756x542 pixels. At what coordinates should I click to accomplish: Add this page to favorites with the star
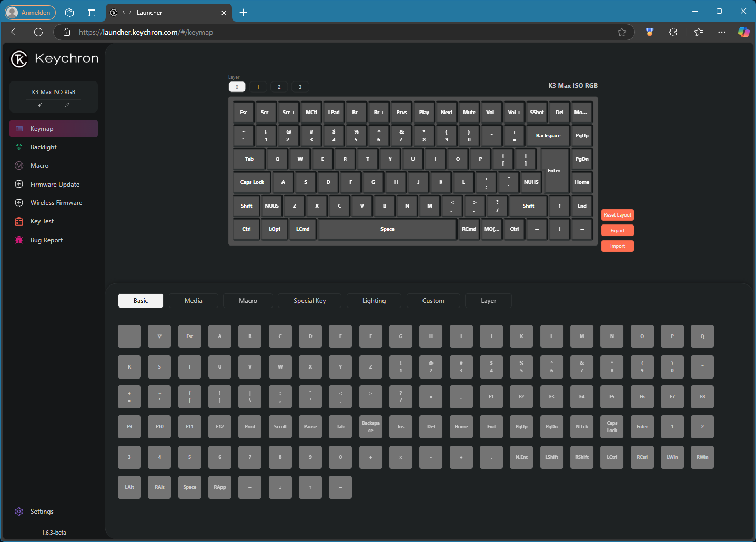pos(622,32)
